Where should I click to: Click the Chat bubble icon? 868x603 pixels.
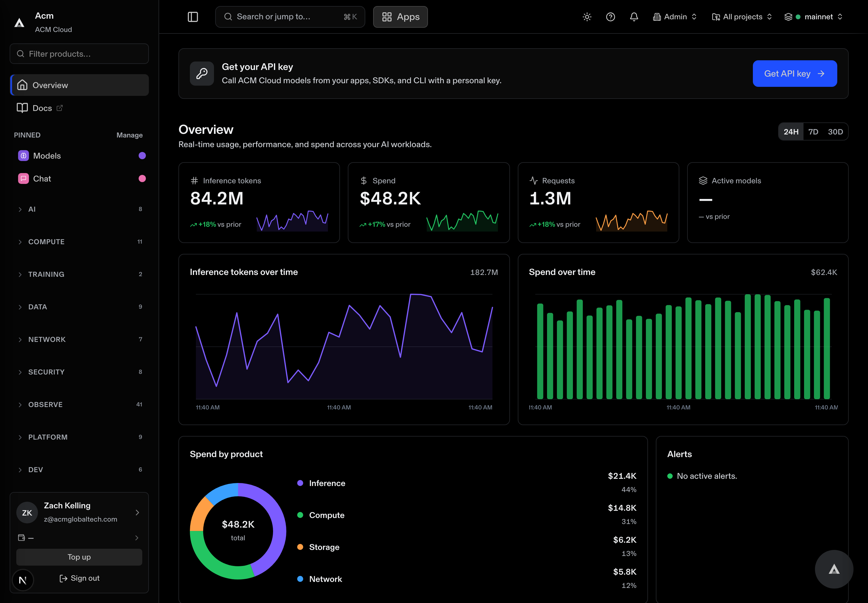[24, 178]
